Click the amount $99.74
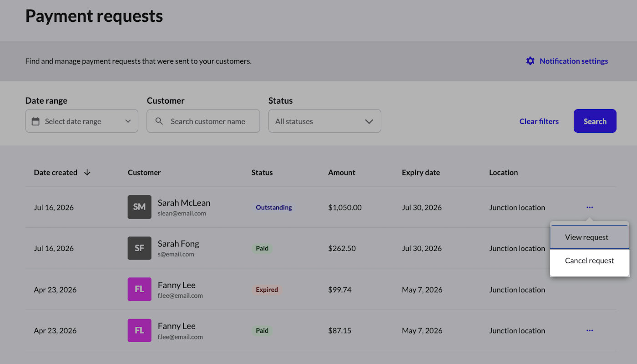This screenshot has height=364, width=637. tap(339, 289)
